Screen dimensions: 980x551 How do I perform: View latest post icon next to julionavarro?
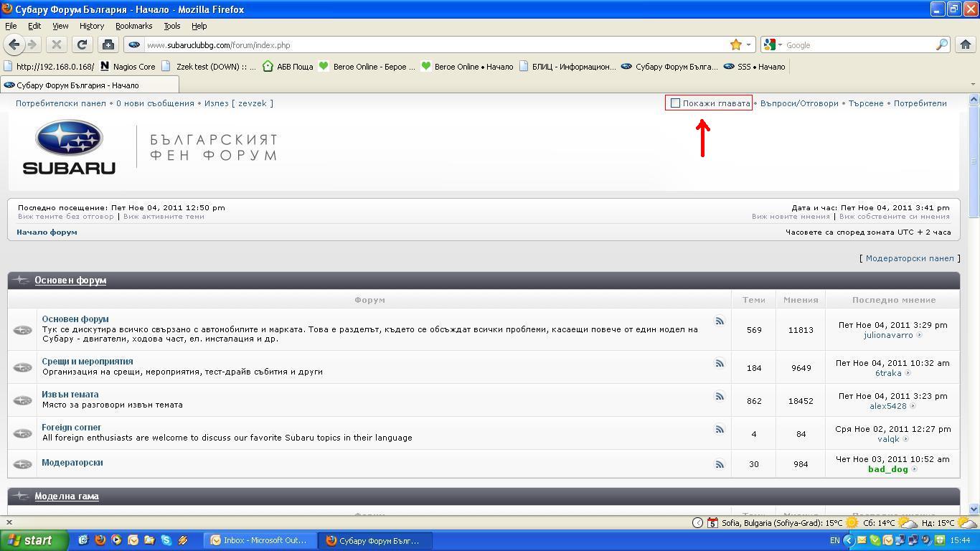pyautogui.click(x=919, y=335)
